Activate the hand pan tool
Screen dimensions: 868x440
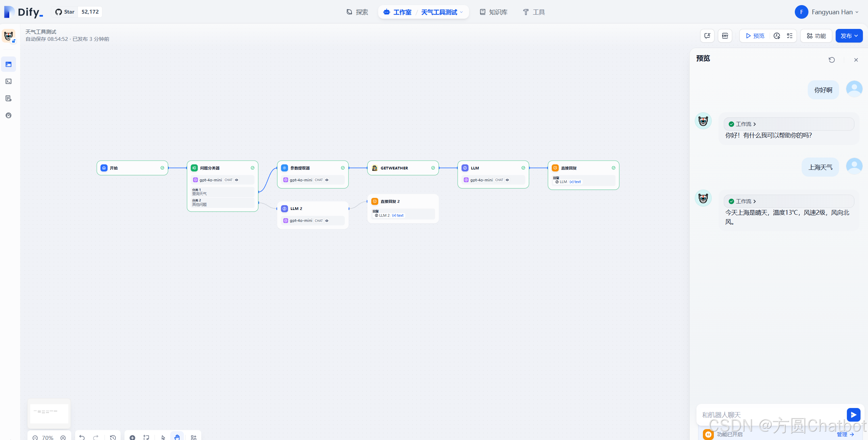[x=177, y=437]
